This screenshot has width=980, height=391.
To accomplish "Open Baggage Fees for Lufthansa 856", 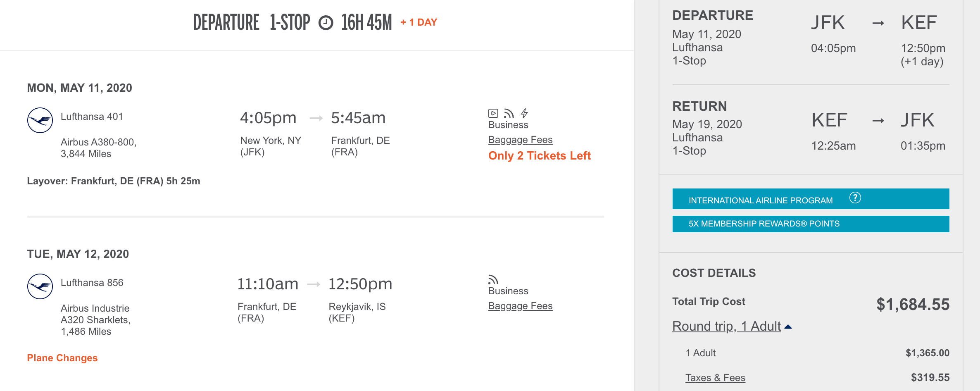I will pyautogui.click(x=520, y=306).
